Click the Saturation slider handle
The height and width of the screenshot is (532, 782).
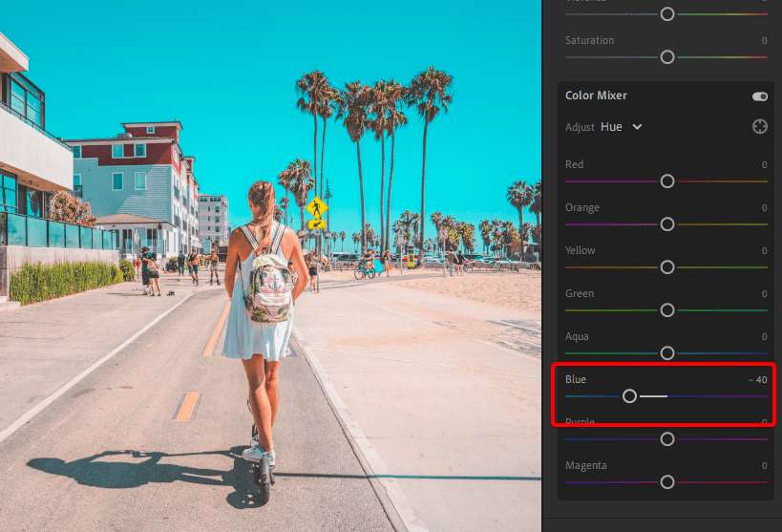tap(667, 57)
